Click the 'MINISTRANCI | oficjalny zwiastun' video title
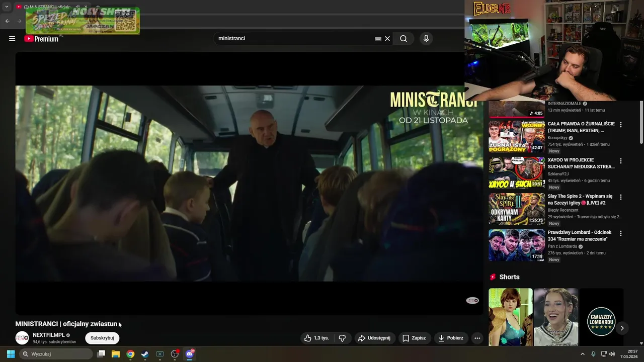The width and height of the screenshot is (644, 362). click(x=66, y=324)
